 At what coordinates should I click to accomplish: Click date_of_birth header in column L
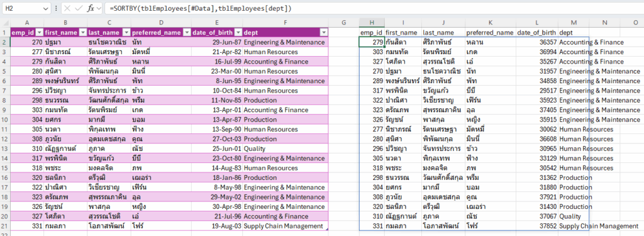(x=537, y=33)
